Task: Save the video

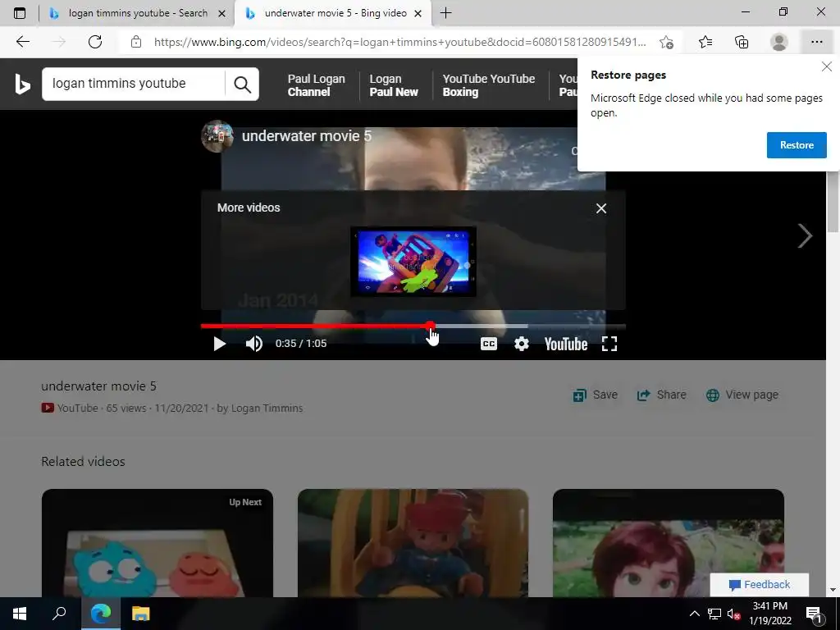Action: (x=596, y=395)
